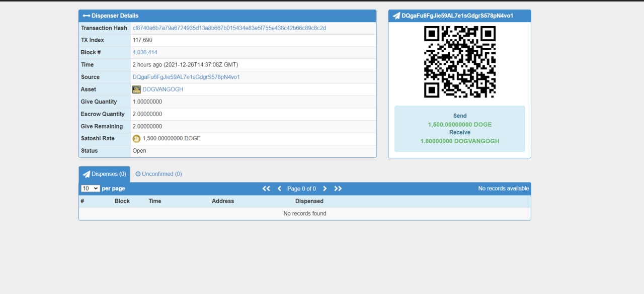Open the records per page dropdown
The height and width of the screenshot is (294, 644).
91,188
